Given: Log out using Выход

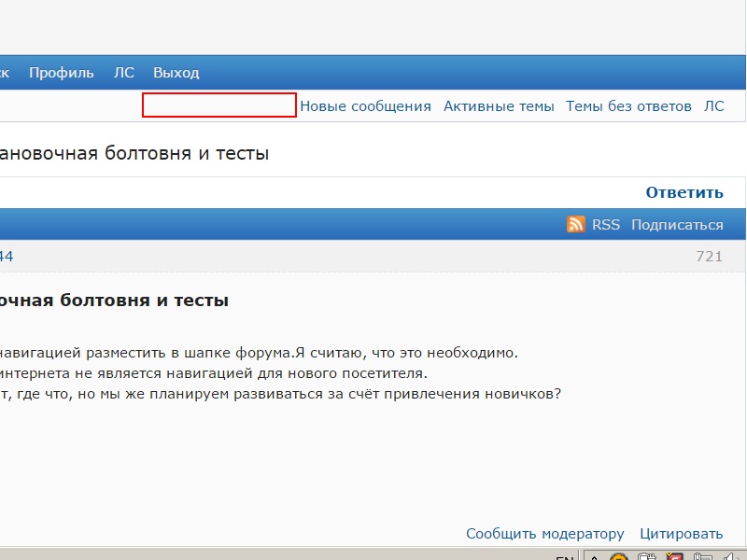Looking at the screenshot, I should pyautogui.click(x=176, y=73).
